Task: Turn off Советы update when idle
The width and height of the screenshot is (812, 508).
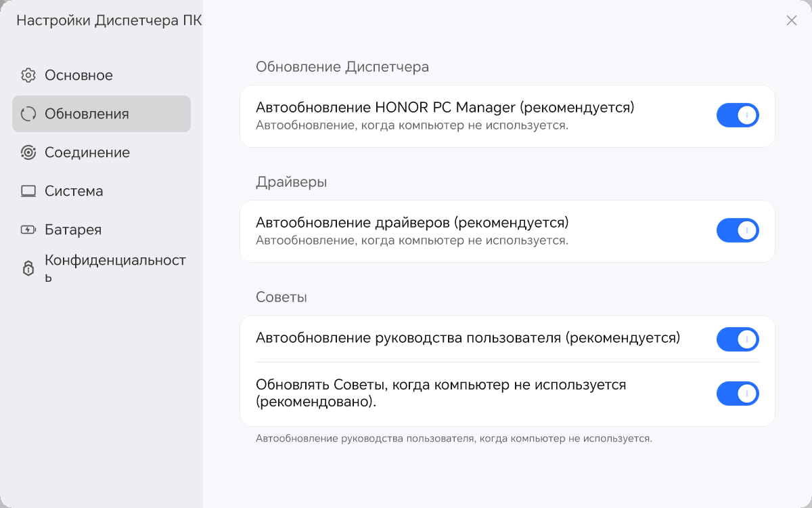Action: pyautogui.click(x=738, y=393)
